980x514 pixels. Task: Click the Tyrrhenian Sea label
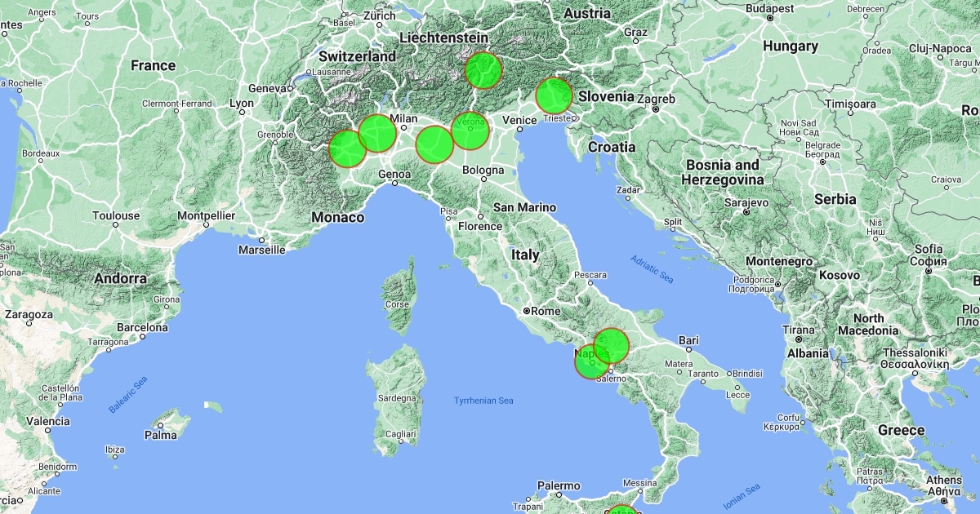click(483, 400)
